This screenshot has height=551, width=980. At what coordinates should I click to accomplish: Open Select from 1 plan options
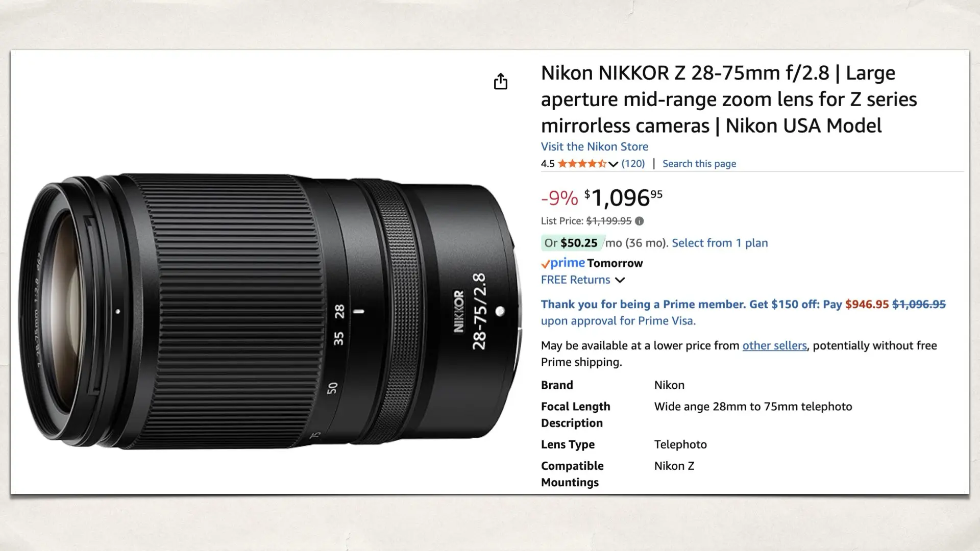[720, 243]
